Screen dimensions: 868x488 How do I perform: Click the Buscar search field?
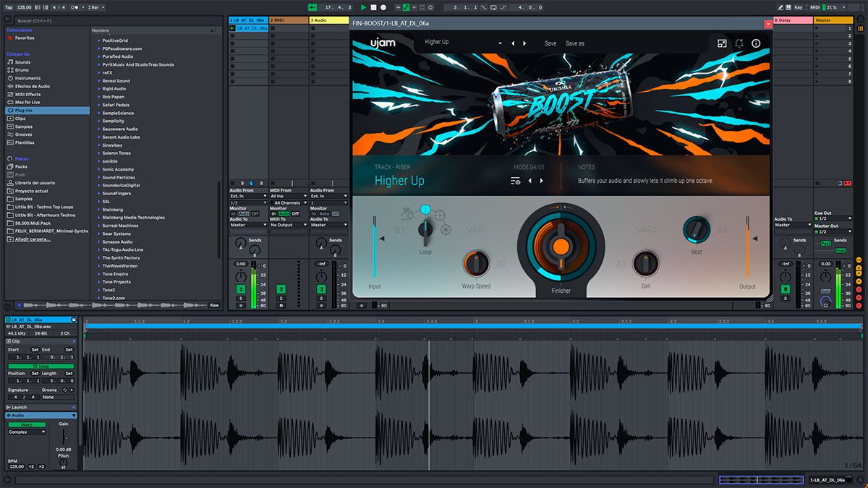tap(43, 21)
